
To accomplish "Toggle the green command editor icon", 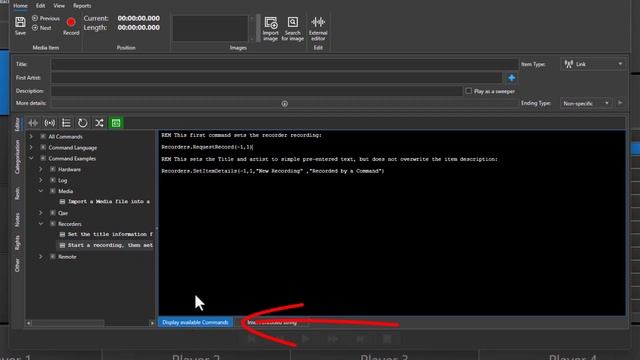I will [x=116, y=123].
